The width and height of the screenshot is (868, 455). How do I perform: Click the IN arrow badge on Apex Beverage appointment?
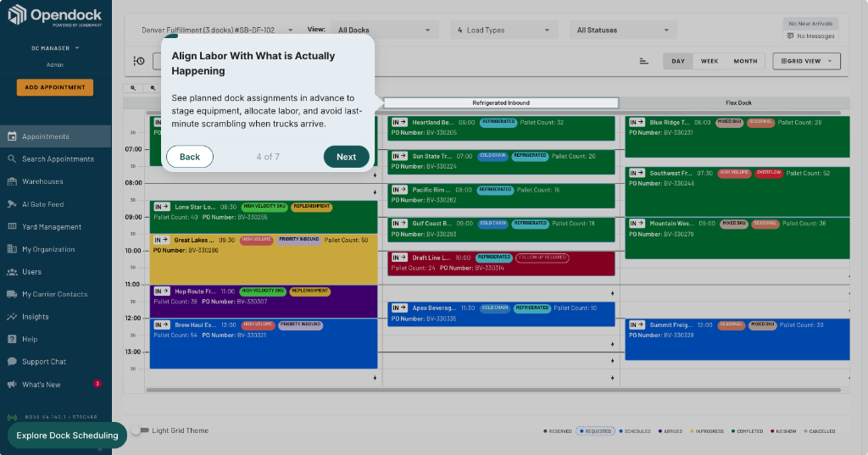tap(399, 308)
